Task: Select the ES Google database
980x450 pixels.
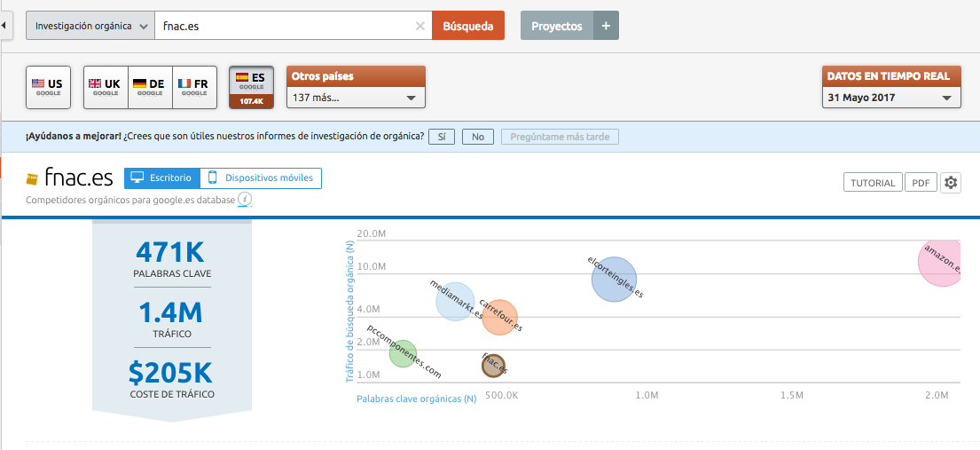Action: coord(251,87)
